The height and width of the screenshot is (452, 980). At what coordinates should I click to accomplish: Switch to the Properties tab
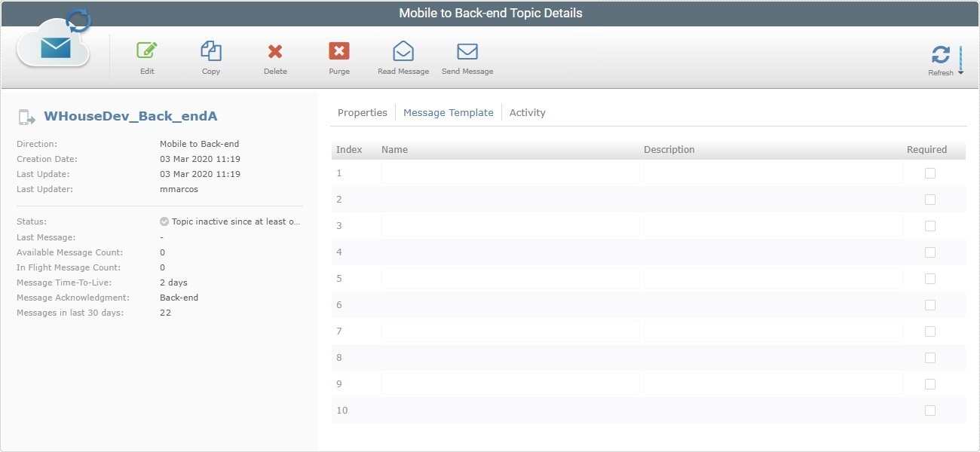[363, 112]
